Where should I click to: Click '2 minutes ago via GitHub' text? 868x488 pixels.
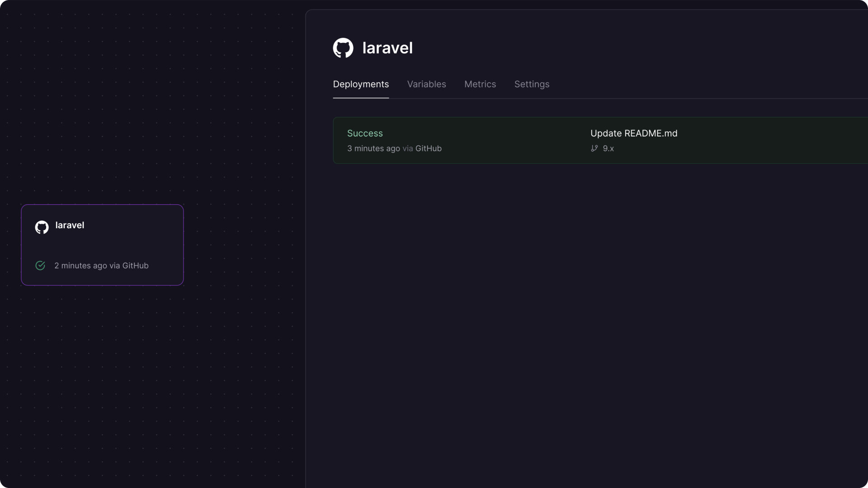[101, 266]
